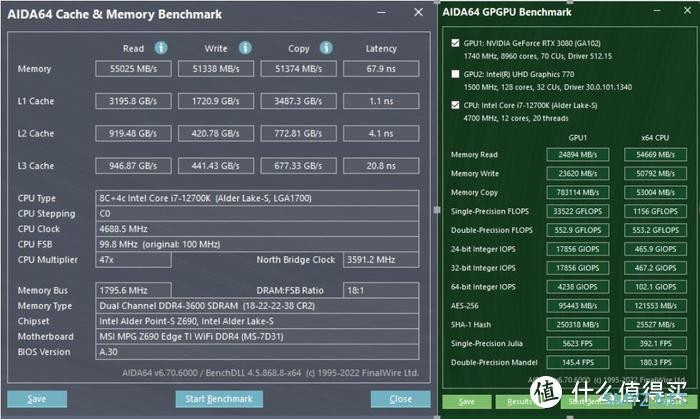Click L3 Cache copy value 677.33 GB/s
The width and height of the screenshot is (700, 419).
click(298, 166)
